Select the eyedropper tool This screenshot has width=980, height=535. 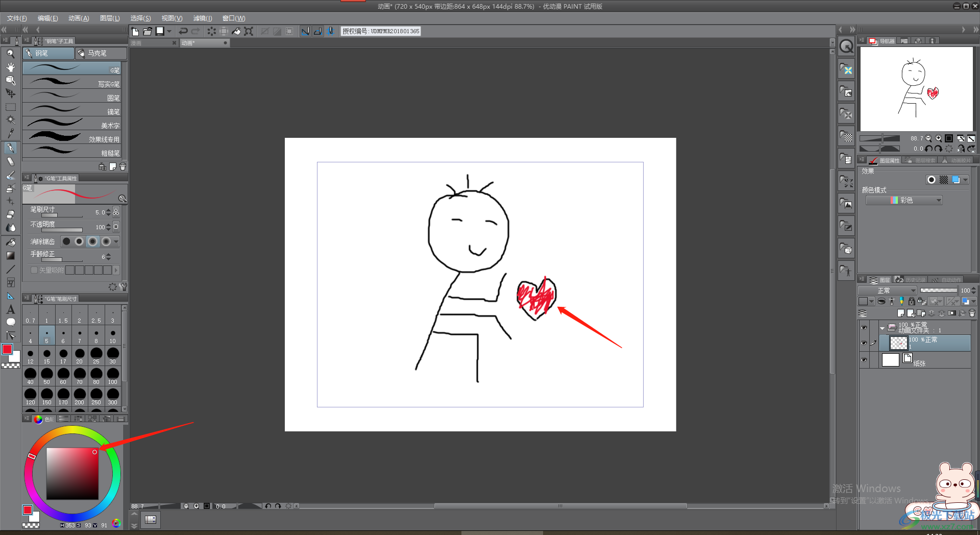click(10, 133)
